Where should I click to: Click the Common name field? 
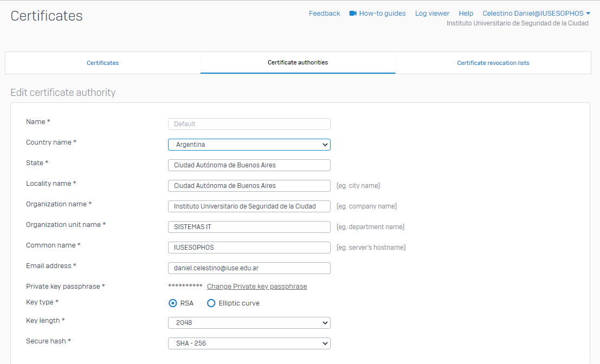pyautogui.click(x=249, y=248)
